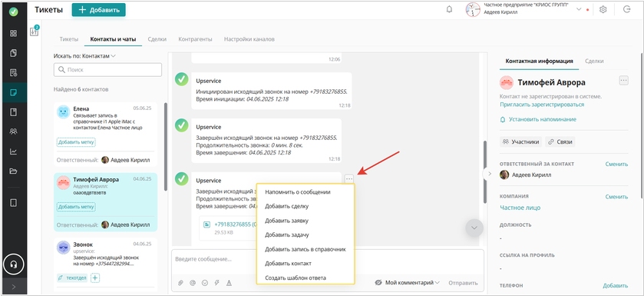Select the Сделки tab in right panel

pos(594,61)
